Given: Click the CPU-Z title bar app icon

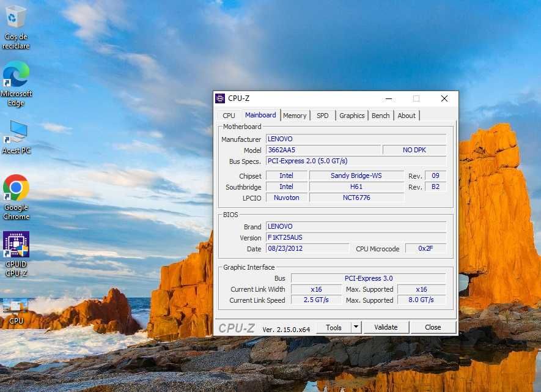Looking at the screenshot, I should click(220, 98).
